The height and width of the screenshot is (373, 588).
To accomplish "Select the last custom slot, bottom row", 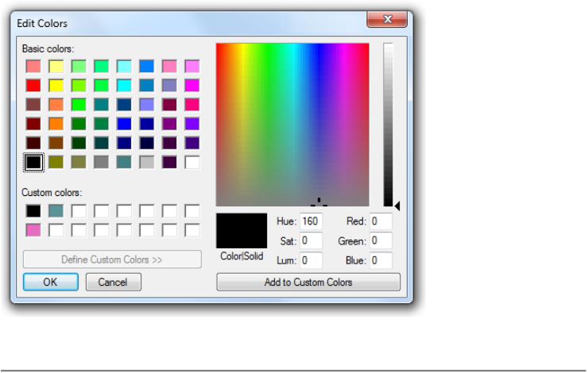I will pyautogui.click(x=192, y=230).
